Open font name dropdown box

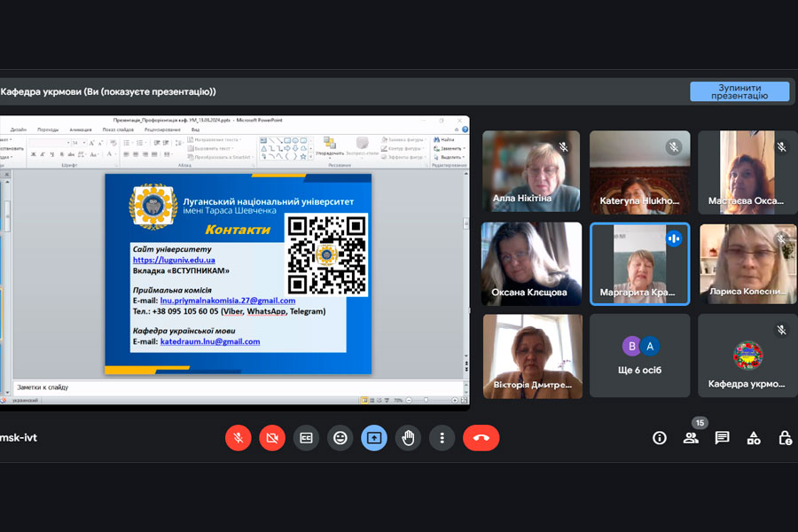[50, 143]
